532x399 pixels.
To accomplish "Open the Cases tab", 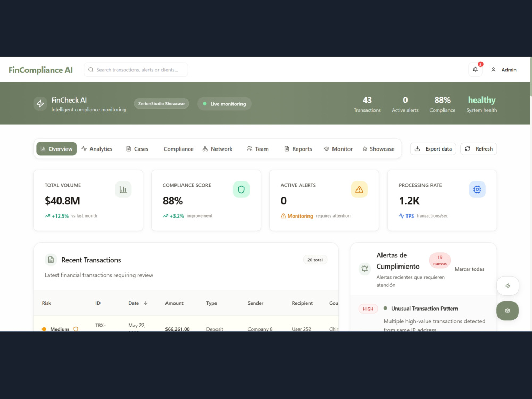I will coord(137,148).
